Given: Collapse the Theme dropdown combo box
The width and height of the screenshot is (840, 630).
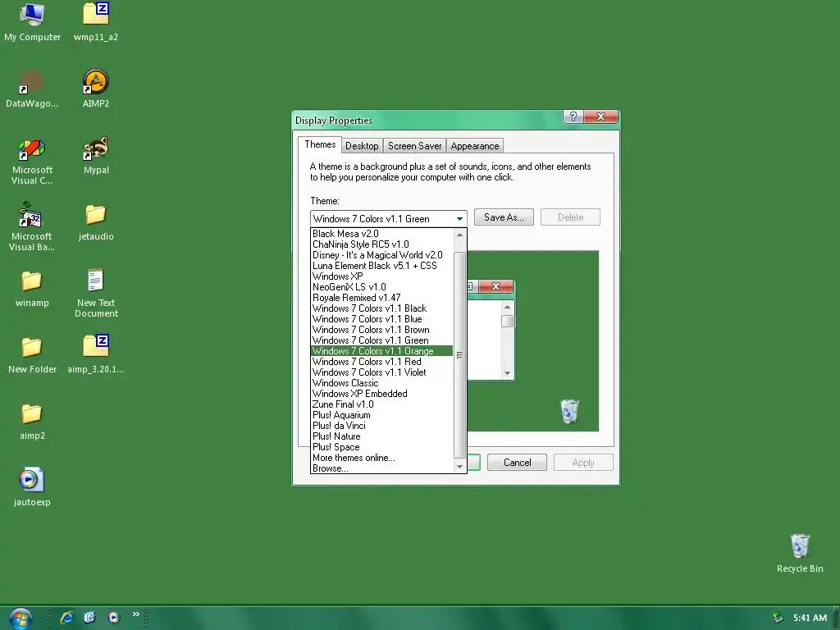Looking at the screenshot, I should tap(459, 218).
